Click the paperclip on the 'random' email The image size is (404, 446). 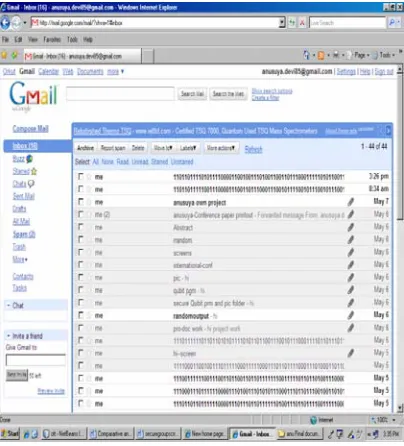click(x=351, y=240)
